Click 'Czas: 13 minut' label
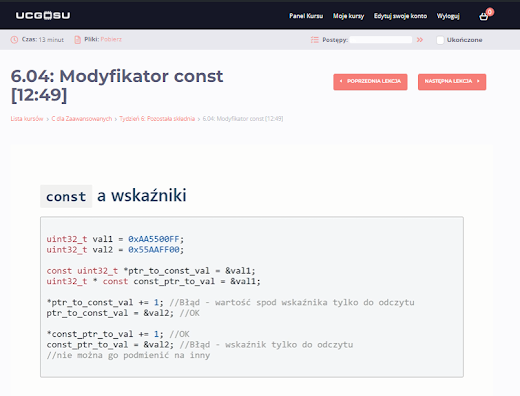The image size is (520, 396). (43, 39)
